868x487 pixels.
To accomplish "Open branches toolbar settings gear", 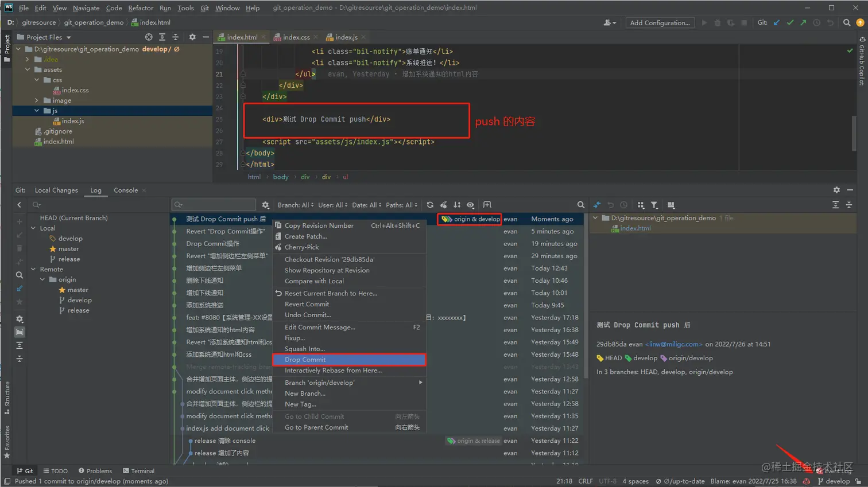I will [x=20, y=319].
